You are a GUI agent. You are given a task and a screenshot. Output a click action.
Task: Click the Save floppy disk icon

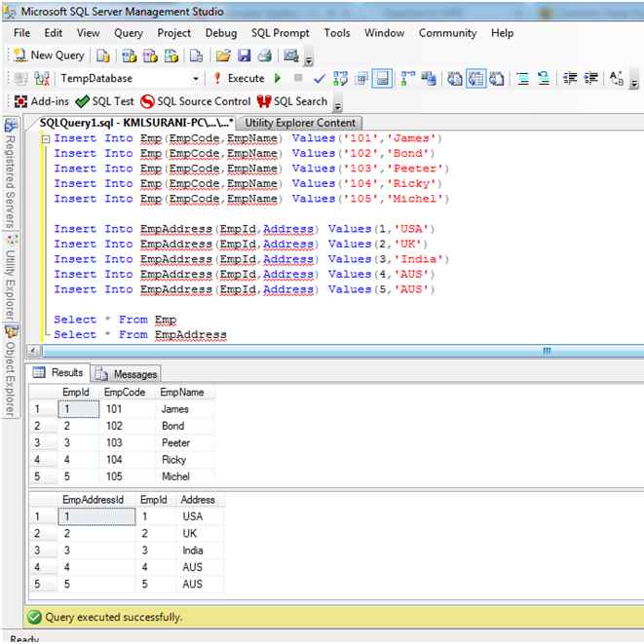(x=244, y=56)
